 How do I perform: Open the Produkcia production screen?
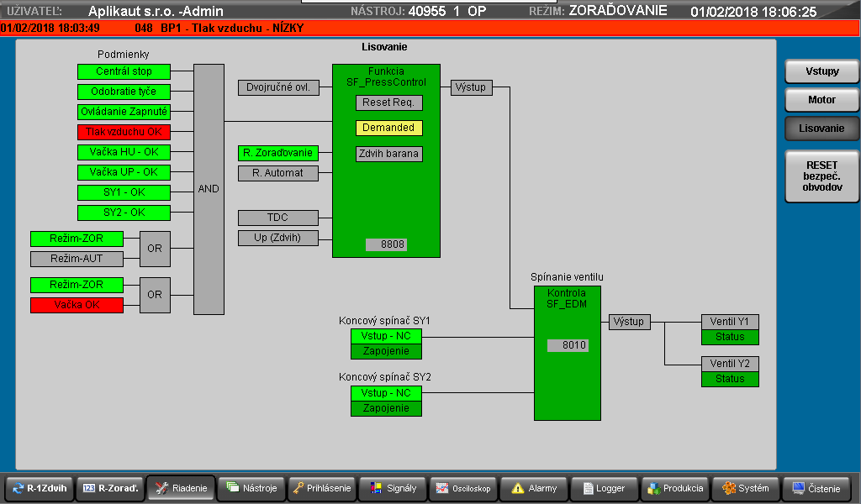[x=675, y=488]
